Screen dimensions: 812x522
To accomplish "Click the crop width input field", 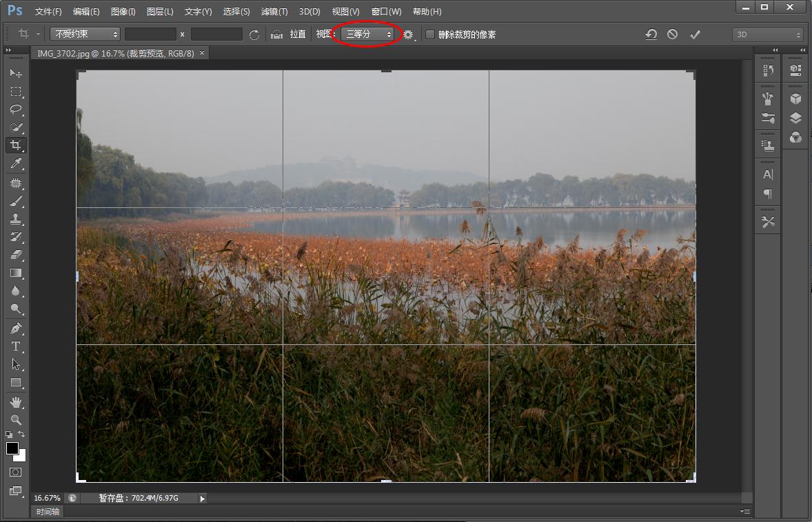I will [x=150, y=34].
